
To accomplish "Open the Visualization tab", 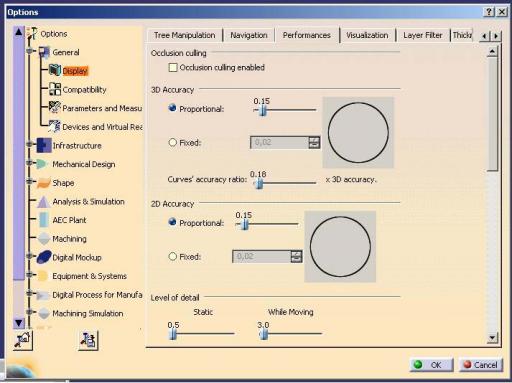I will 367,35.
